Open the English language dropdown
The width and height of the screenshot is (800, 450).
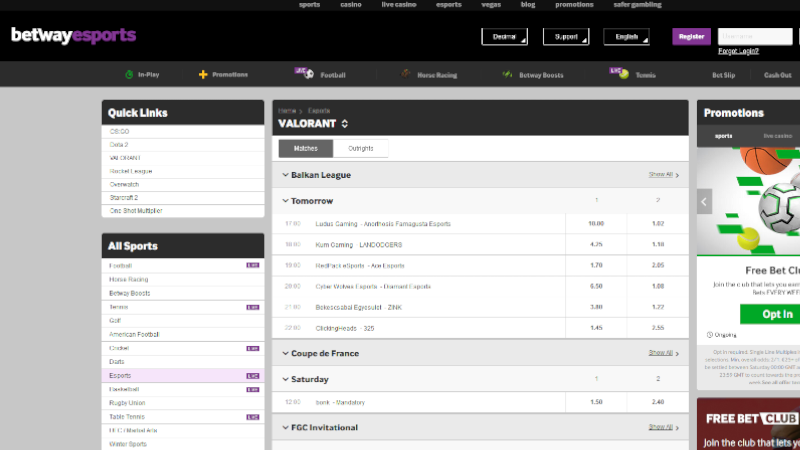(627, 37)
